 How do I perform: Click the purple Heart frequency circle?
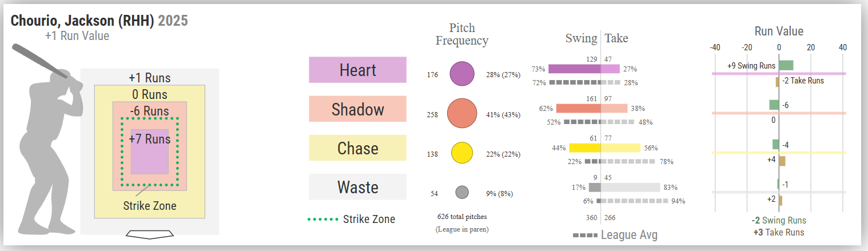tap(462, 74)
